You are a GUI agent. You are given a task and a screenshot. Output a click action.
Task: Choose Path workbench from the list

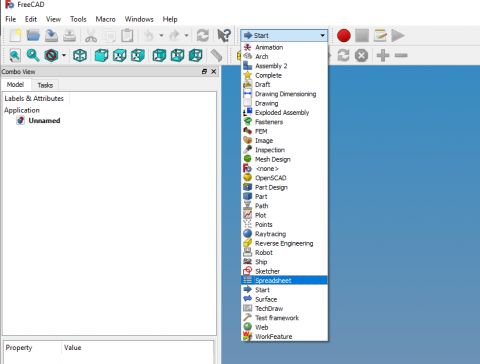(284, 206)
